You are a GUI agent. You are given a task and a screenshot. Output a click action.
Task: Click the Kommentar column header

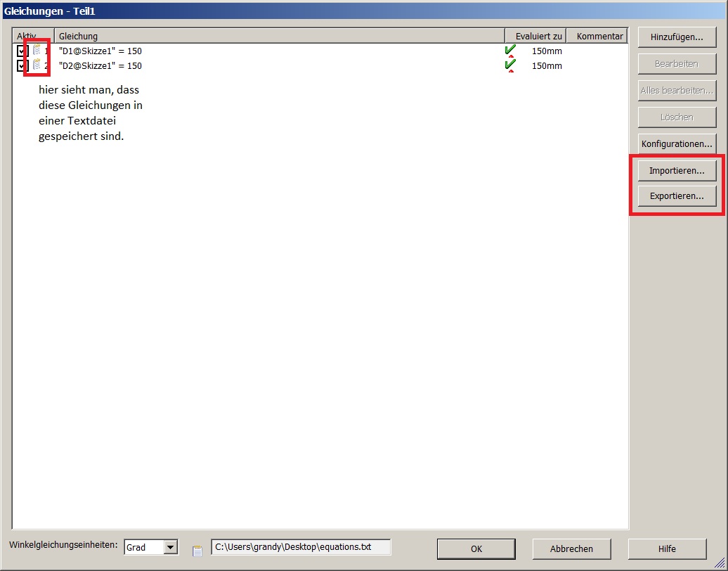tap(597, 36)
